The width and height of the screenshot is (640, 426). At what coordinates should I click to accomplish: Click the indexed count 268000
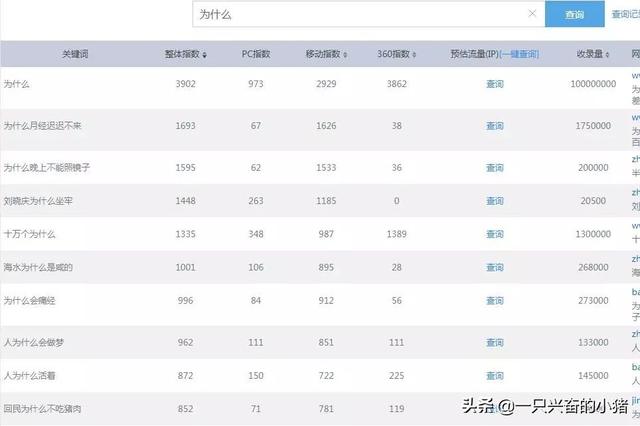pyautogui.click(x=593, y=267)
